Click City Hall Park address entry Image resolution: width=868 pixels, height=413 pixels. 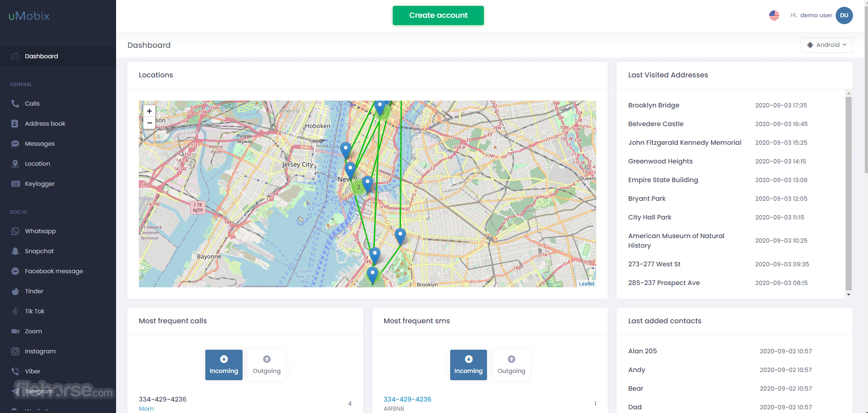coord(650,217)
